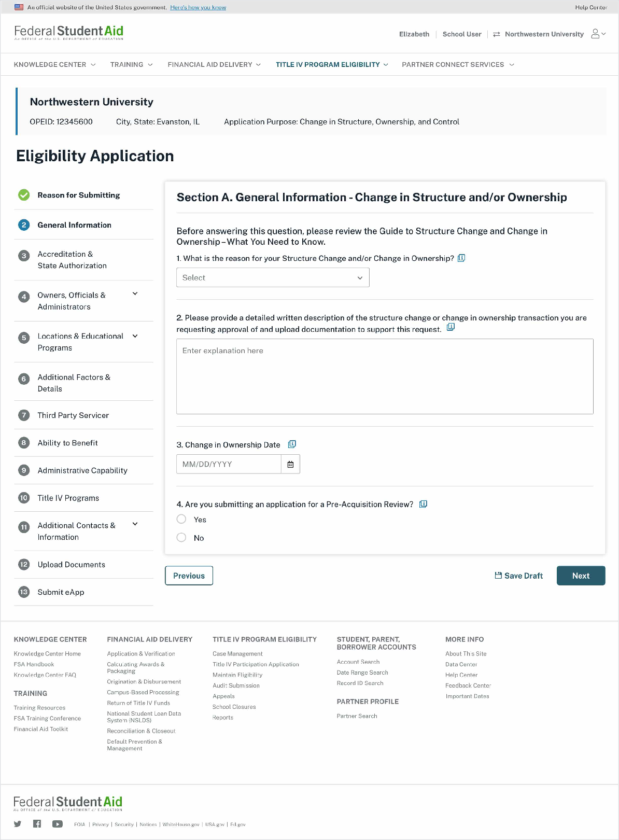Open the Pre-Acquisition Review info icon
The image size is (619, 840).
423,504
